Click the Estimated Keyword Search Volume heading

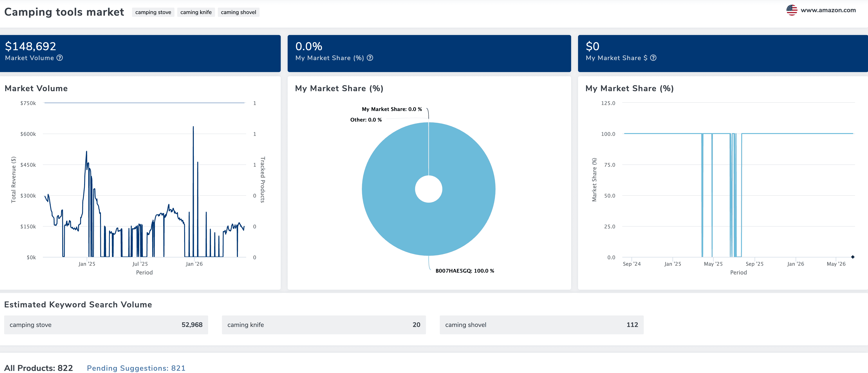78,305
